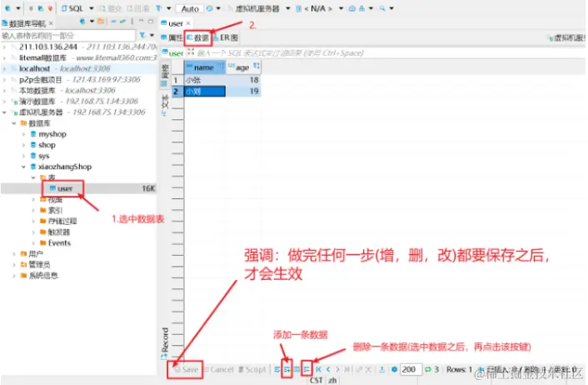Select the cell containing 小张
The image size is (588, 385).
(205, 80)
